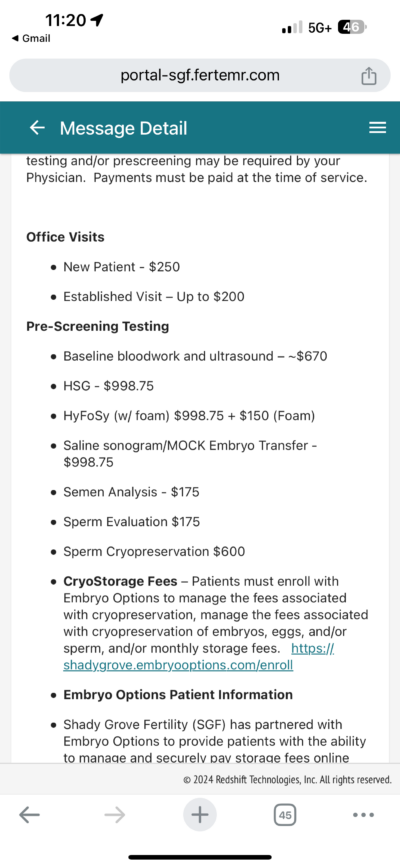Tap the Pre-Screening Testing heading
This screenshot has width=400, height=867.
pos(97,326)
